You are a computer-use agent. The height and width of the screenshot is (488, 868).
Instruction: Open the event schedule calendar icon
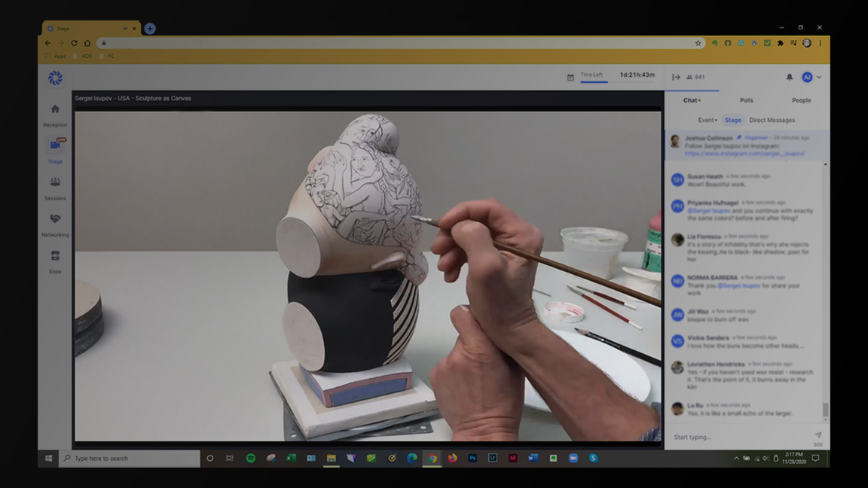click(x=570, y=78)
